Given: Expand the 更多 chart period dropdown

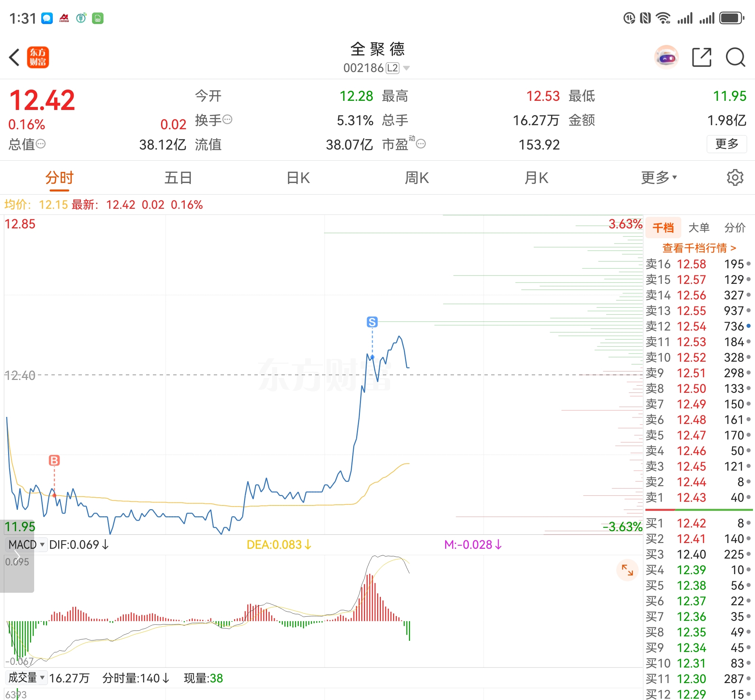Looking at the screenshot, I should click(x=659, y=177).
